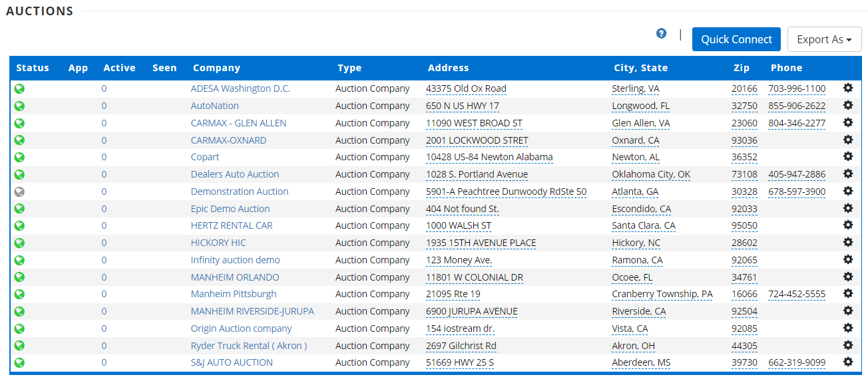Click the blue help question mark icon
This screenshot has width=868, height=379.
click(661, 33)
